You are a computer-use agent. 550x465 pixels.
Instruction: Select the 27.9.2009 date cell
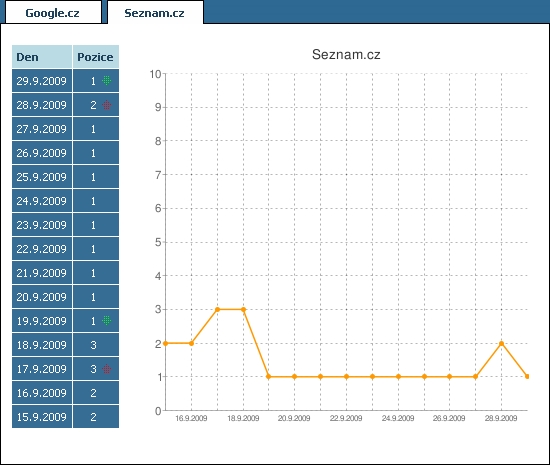point(42,129)
